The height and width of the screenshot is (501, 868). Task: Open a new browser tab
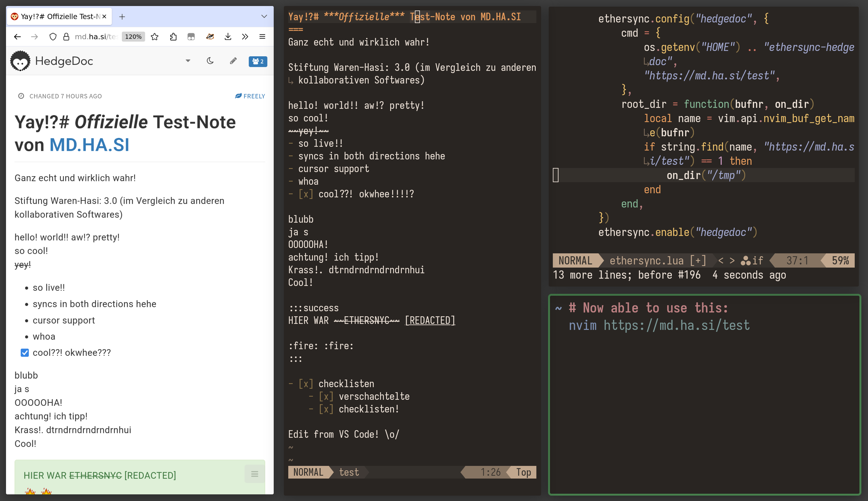click(x=122, y=16)
